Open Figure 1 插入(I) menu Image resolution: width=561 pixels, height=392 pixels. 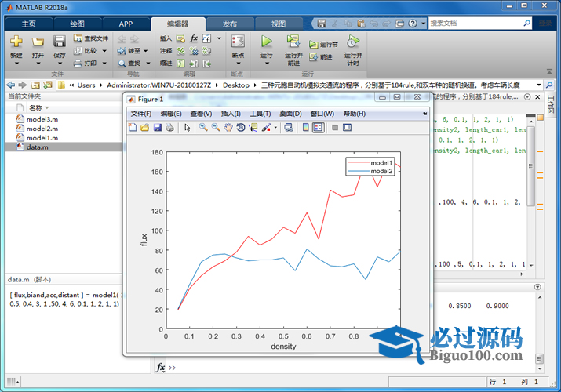coord(231,114)
